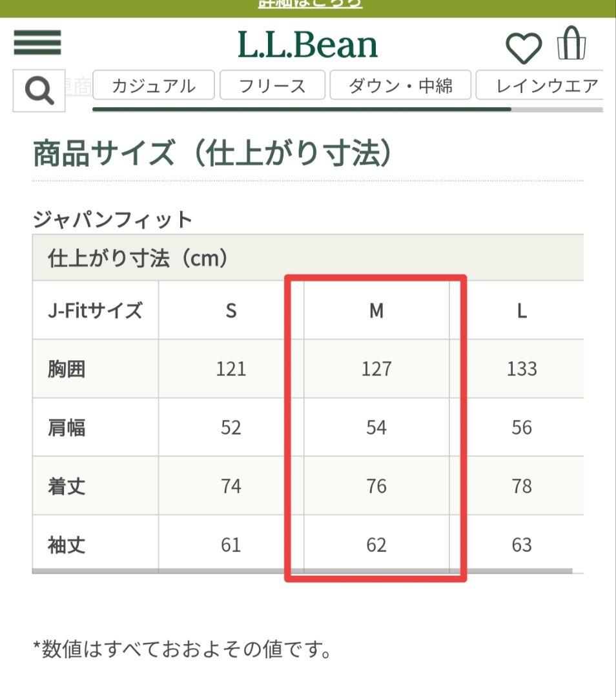Click the S size column header
The image size is (616, 697).
231,310
